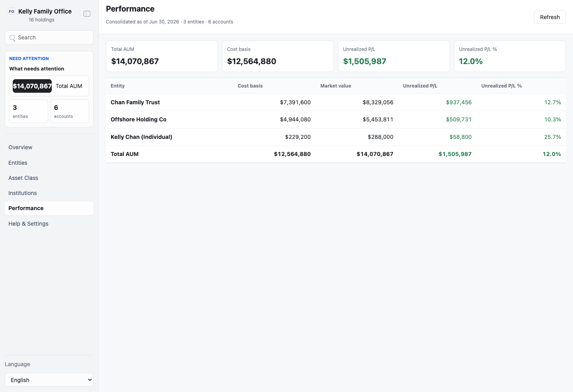This screenshot has height=392, width=573.
Task: Click the 6 accounts tile
Action: [70, 111]
